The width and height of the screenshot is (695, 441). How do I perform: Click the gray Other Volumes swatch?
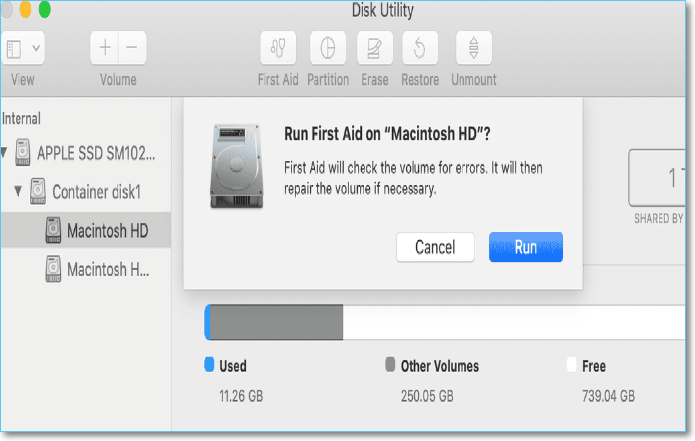pyautogui.click(x=390, y=366)
